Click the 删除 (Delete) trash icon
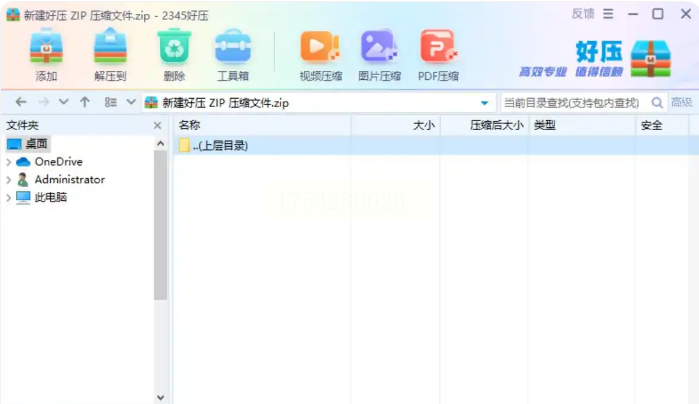 [174, 54]
